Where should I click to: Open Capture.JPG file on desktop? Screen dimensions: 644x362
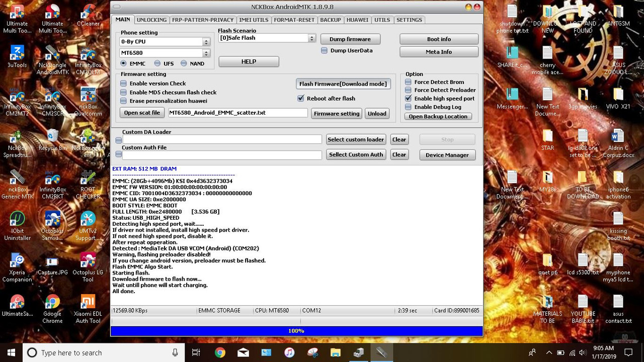52,264
